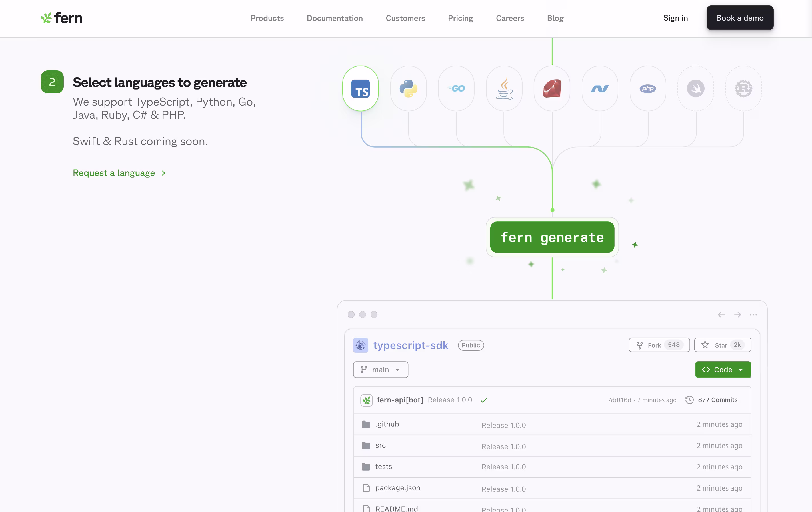Expand the green Code dropdown
812x512 pixels.
click(x=723, y=370)
